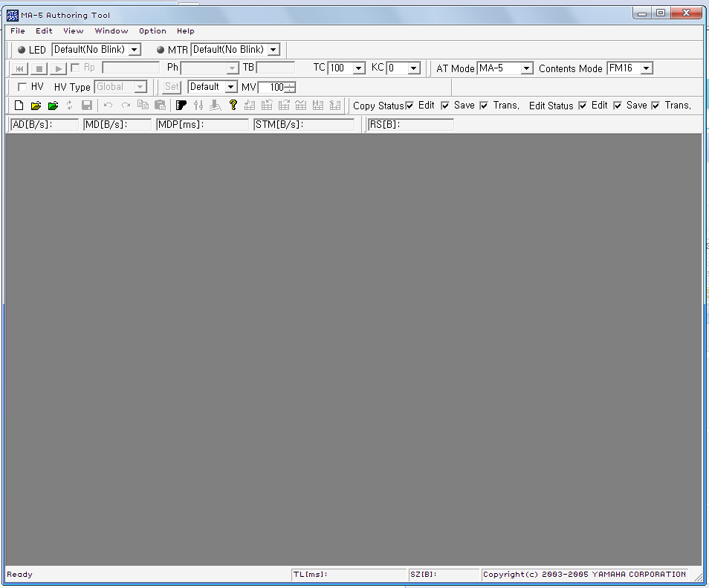Click the MTR indicator dot
709x588 pixels.
161,50
